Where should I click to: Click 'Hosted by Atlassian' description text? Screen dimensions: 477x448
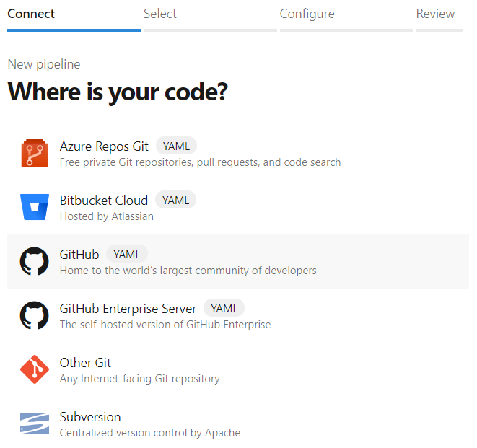106,216
